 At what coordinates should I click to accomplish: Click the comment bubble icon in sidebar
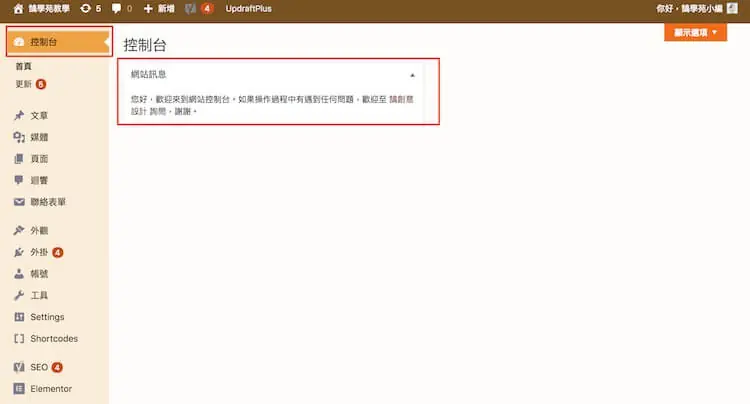(19, 180)
